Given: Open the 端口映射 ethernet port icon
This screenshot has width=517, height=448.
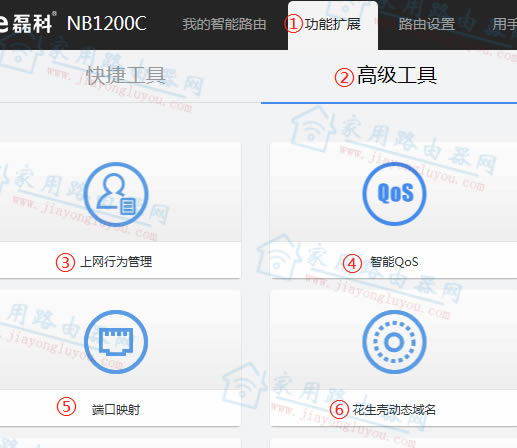Looking at the screenshot, I should (x=116, y=342).
